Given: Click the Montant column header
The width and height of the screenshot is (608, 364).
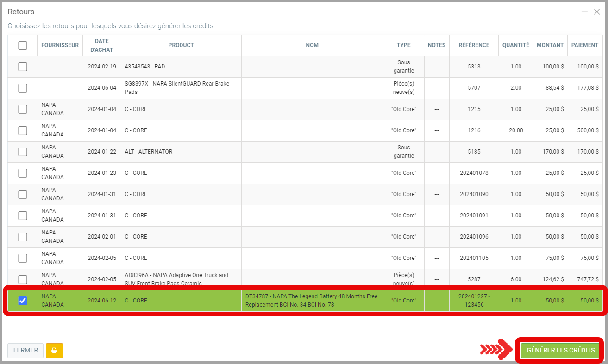Looking at the screenshot, I should (x=550, y=45).
